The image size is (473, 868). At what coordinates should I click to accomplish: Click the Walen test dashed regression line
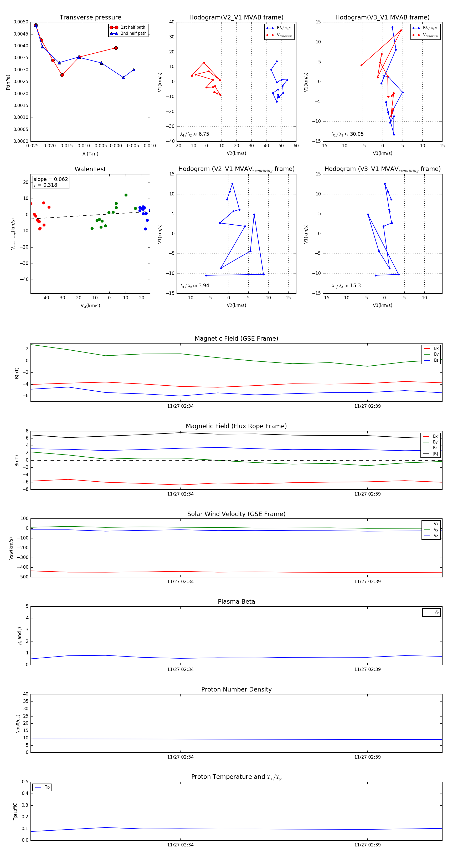point(90,215)
